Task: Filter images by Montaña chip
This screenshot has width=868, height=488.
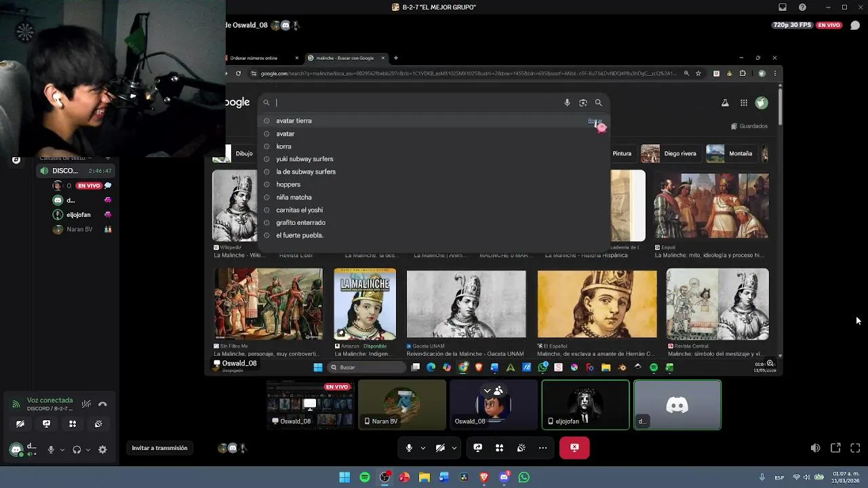Action: point(731,153)
